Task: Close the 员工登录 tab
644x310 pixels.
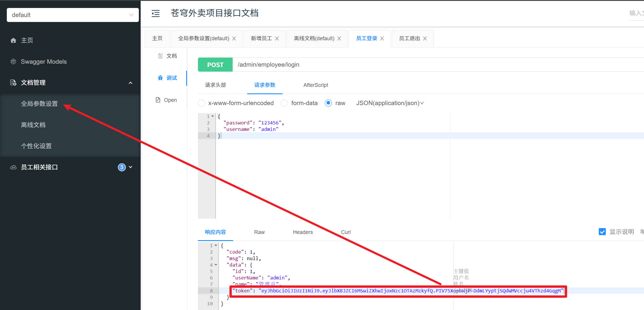Action: point(382,38)
